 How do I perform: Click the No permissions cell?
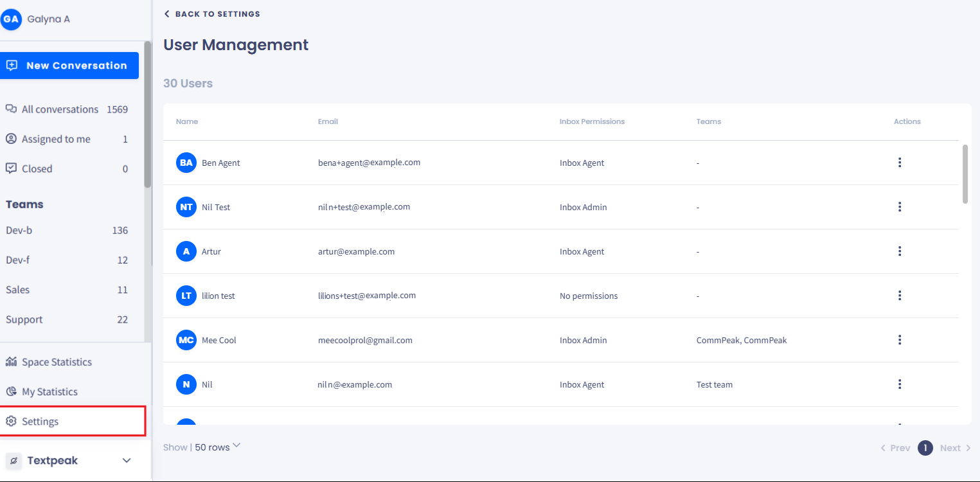(x=589, y=296)
